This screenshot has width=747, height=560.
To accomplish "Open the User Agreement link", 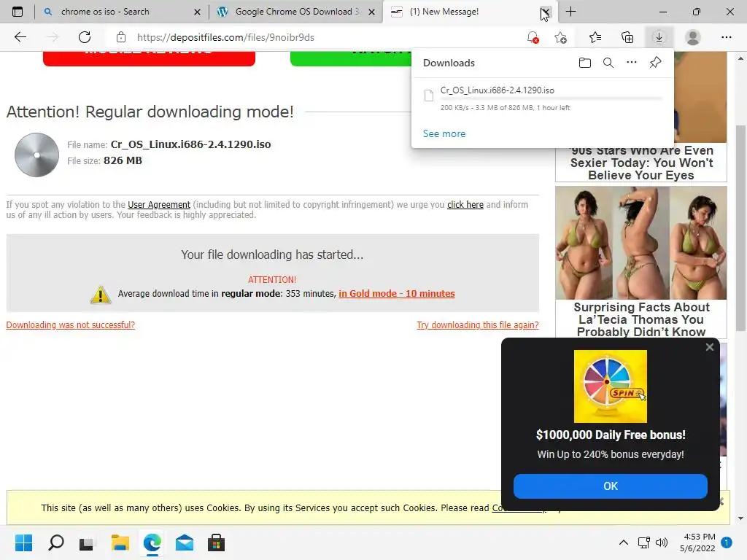I will [x=158, y=205].
